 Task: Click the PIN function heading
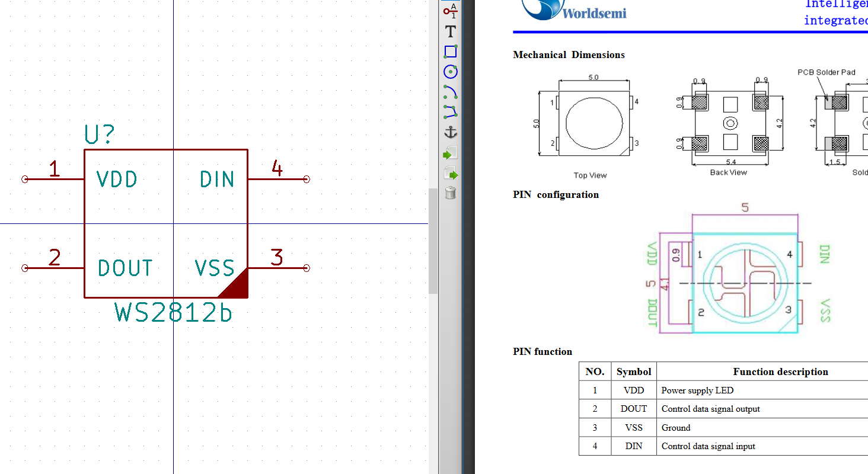542,351
